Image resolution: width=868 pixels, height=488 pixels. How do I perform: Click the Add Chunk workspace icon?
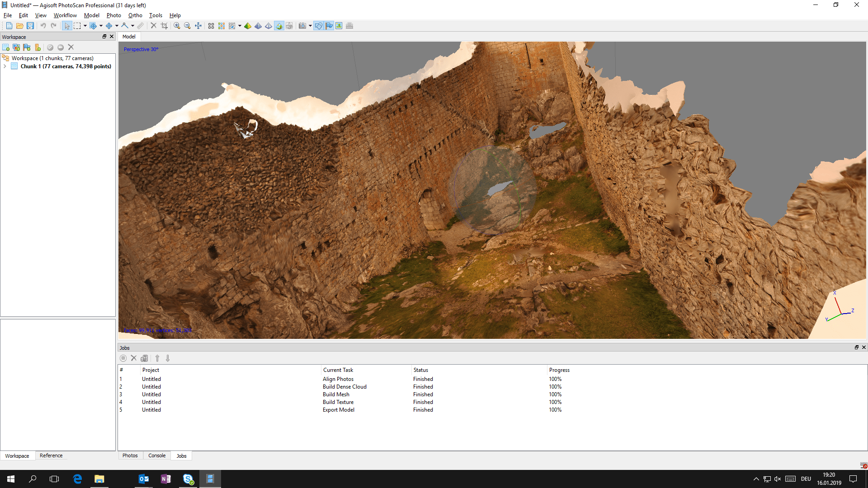[x=6, y=47]
